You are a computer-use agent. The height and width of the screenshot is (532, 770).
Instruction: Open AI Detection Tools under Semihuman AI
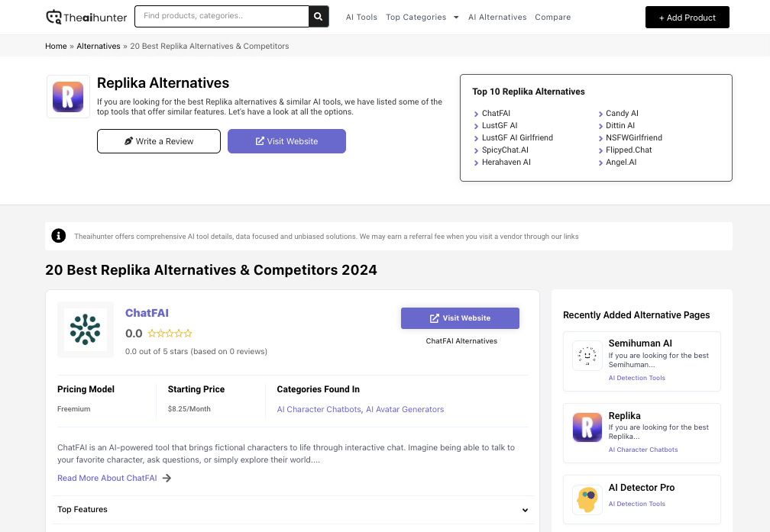(x=636, y=378)
